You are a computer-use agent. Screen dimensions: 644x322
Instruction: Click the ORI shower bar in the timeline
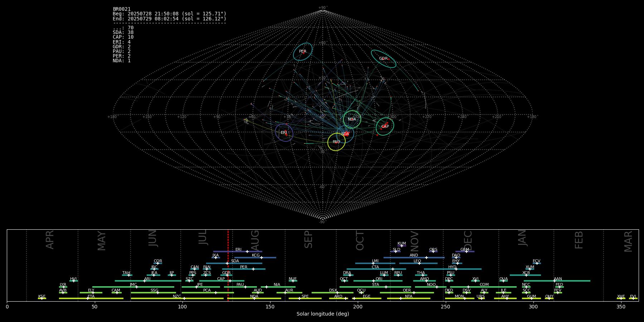click(378, 281)
